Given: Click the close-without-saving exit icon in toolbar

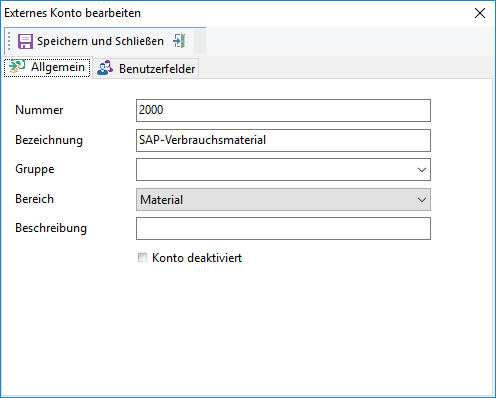Looking at the screenshot, I should pos(179,41).
